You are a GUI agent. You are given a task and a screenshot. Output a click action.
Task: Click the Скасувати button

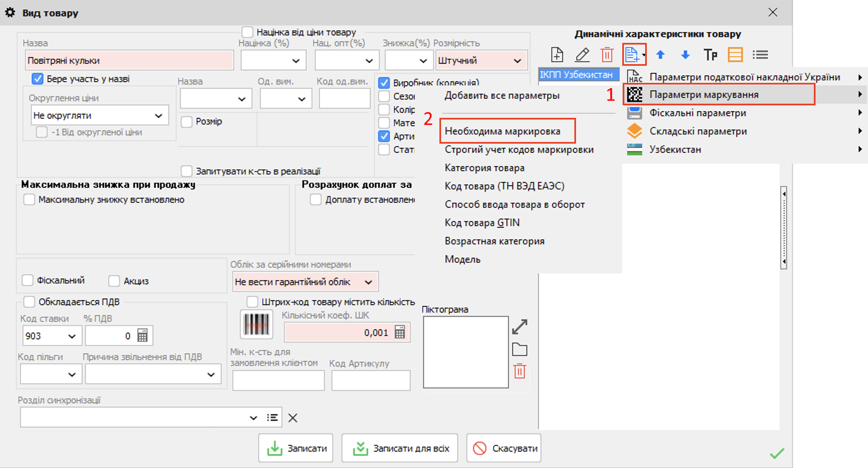coord(504,448)
